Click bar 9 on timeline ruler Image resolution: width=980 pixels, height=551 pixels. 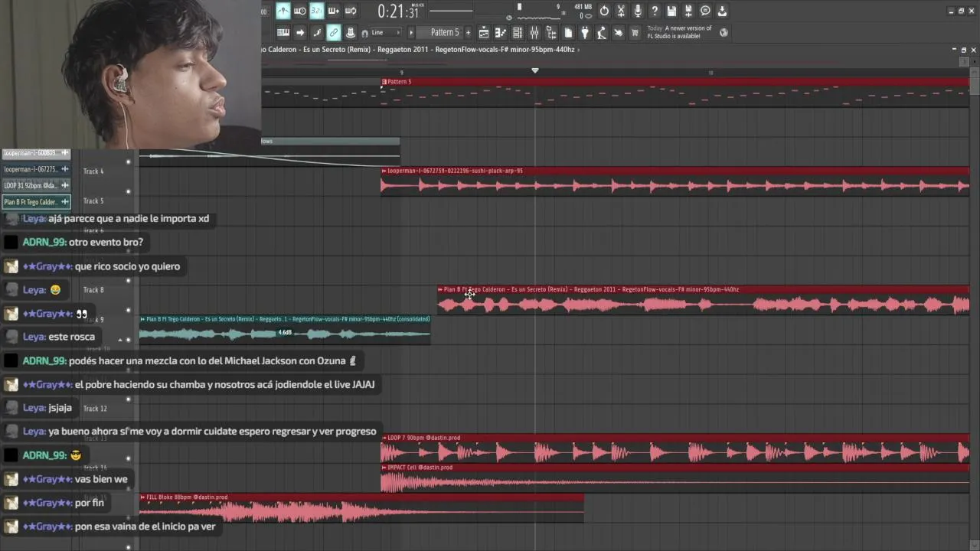401,73
